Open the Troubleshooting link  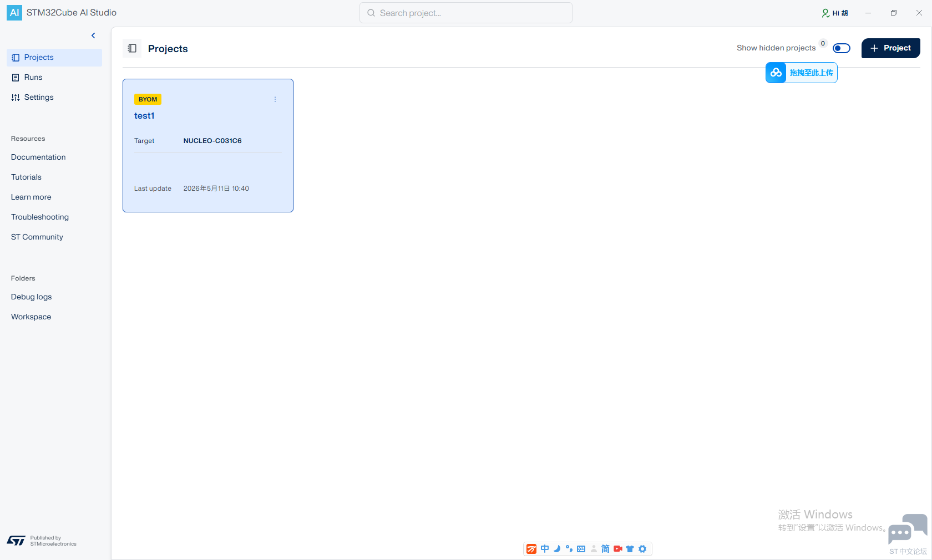(x=40, y=217)
